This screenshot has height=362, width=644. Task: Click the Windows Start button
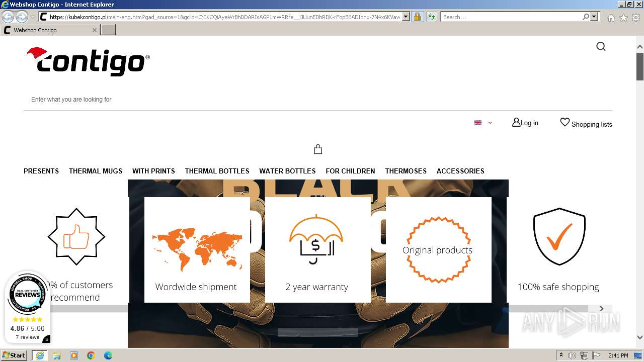[x=14, y=355]
